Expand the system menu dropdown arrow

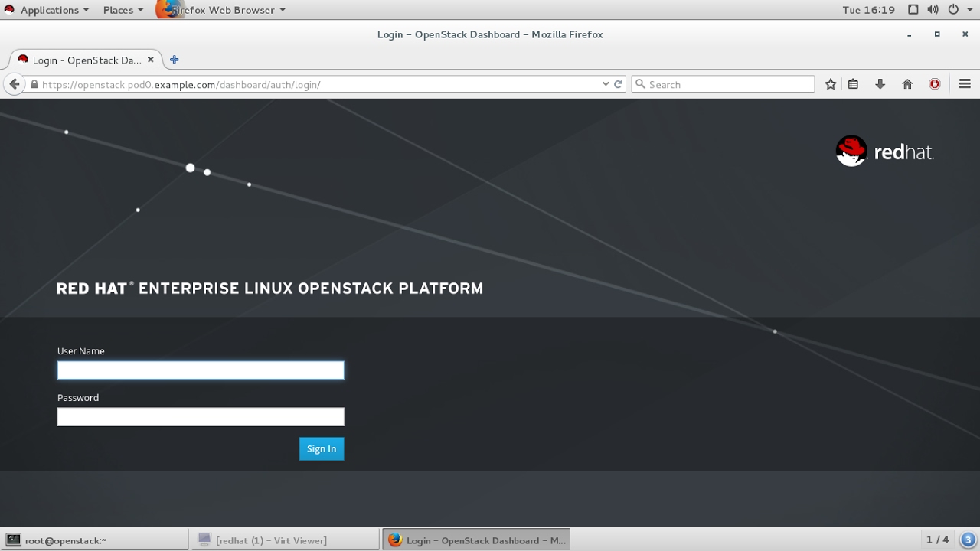(x=969, y=10)
